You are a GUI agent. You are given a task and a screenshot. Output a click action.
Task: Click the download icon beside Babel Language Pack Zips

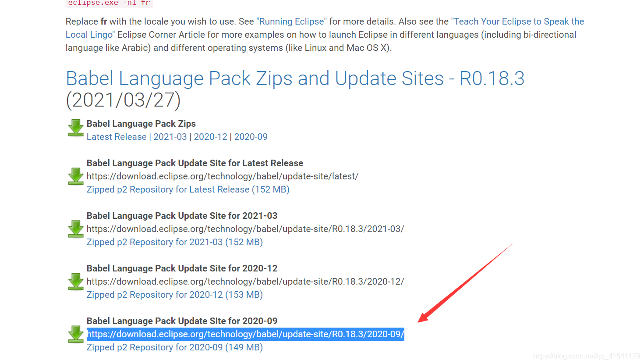click(x=76, y=128)
